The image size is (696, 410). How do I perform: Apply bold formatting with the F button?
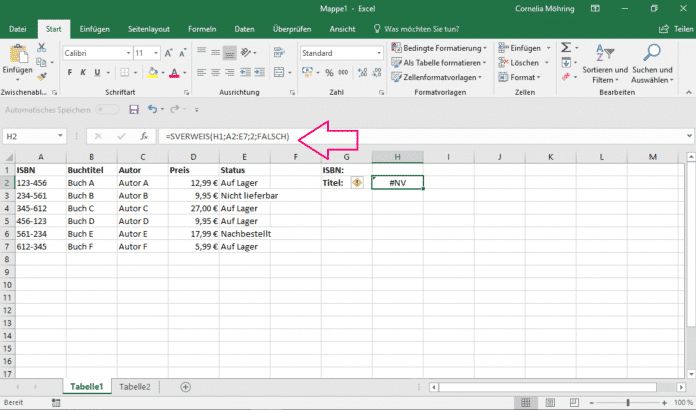pos(68,73)
